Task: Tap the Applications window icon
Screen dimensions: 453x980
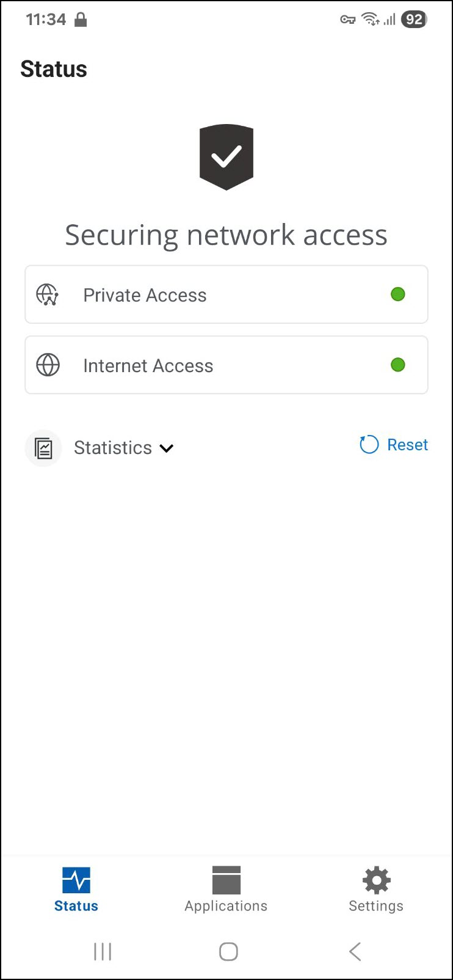Action: coord(226,880)
